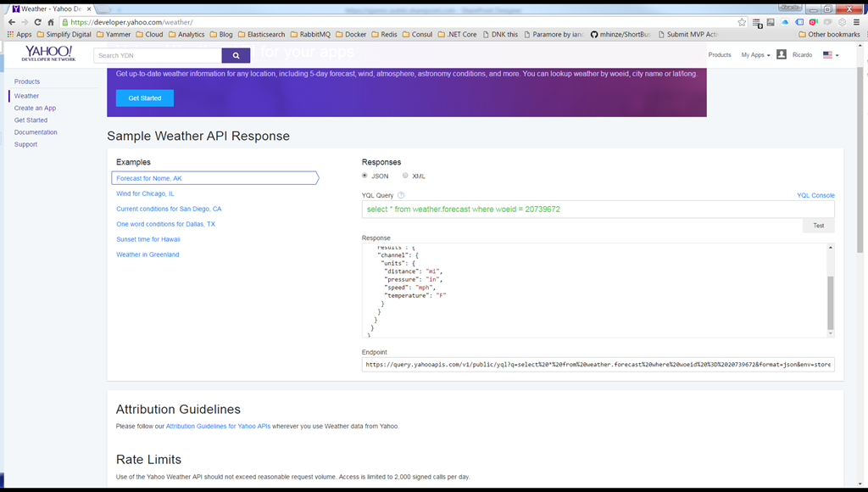Select Current conditions for San Diego, CA
Image resolution: width=868 pixels, height=492 pixels.
(169, 209)
